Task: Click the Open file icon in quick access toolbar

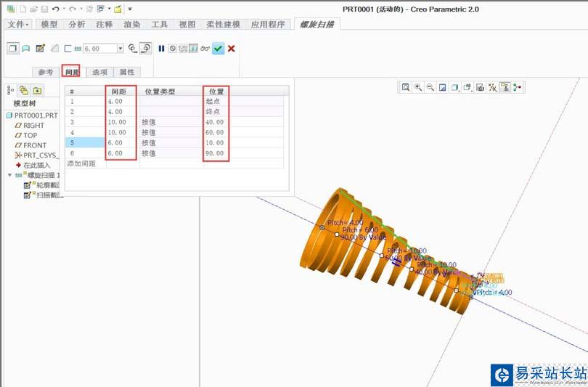Action: coord(33,9)
